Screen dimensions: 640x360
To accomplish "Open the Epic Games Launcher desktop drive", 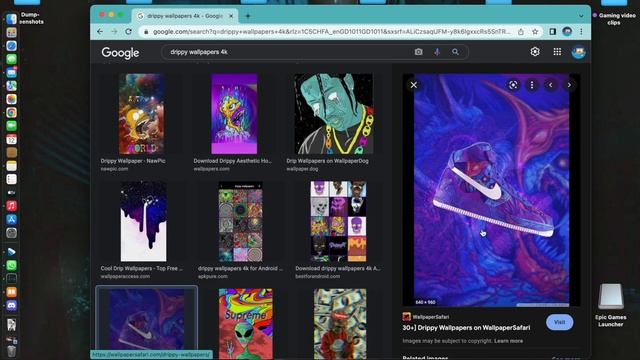I will tap(611, 305).
